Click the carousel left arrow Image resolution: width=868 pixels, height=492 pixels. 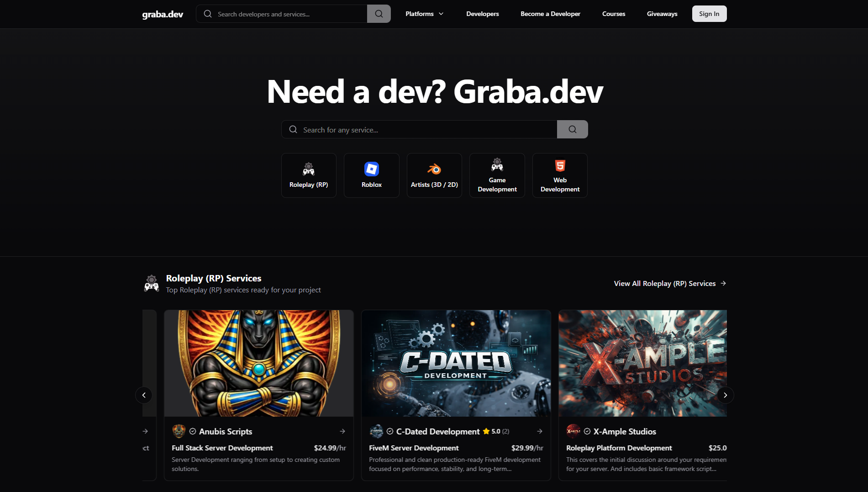point(144,395)
